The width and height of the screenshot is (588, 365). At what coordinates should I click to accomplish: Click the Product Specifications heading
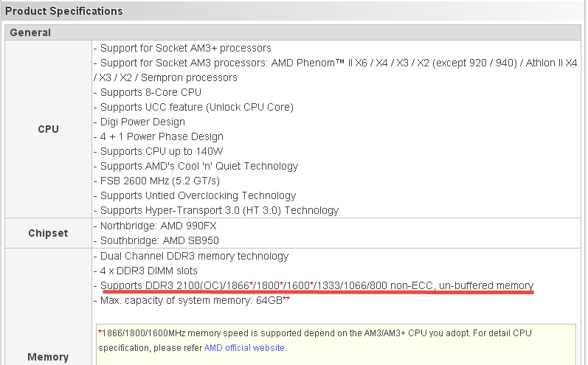tap(64, 11)
